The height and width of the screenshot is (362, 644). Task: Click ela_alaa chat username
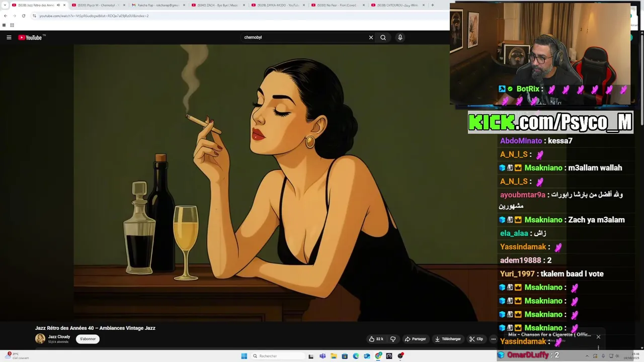point(514,233)
